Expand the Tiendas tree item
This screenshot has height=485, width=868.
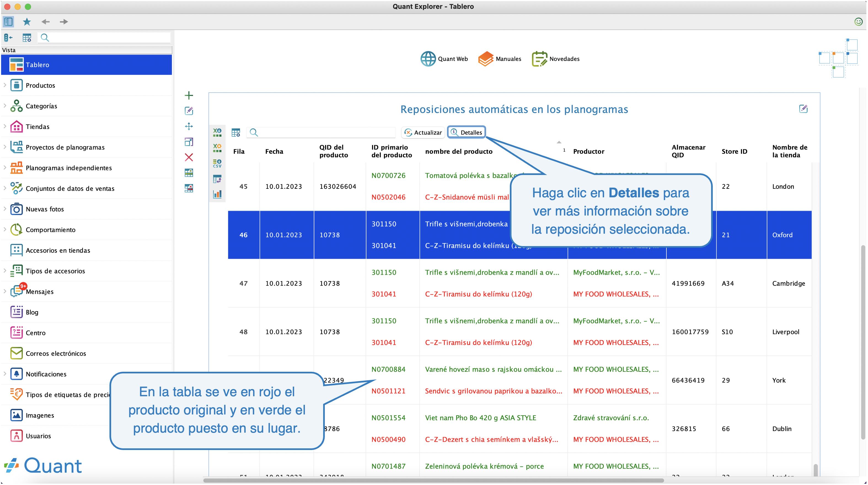point(5,126)
